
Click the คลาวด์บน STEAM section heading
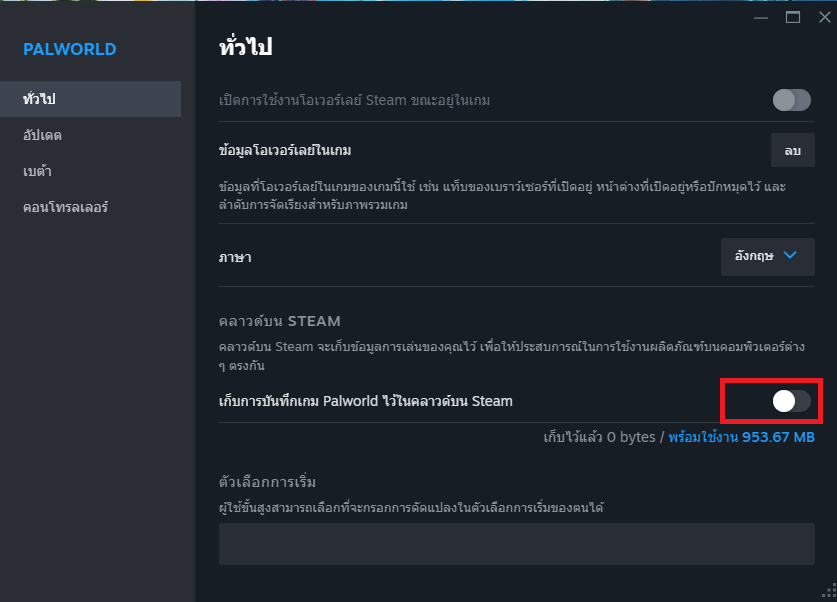[x=279, y=321]
